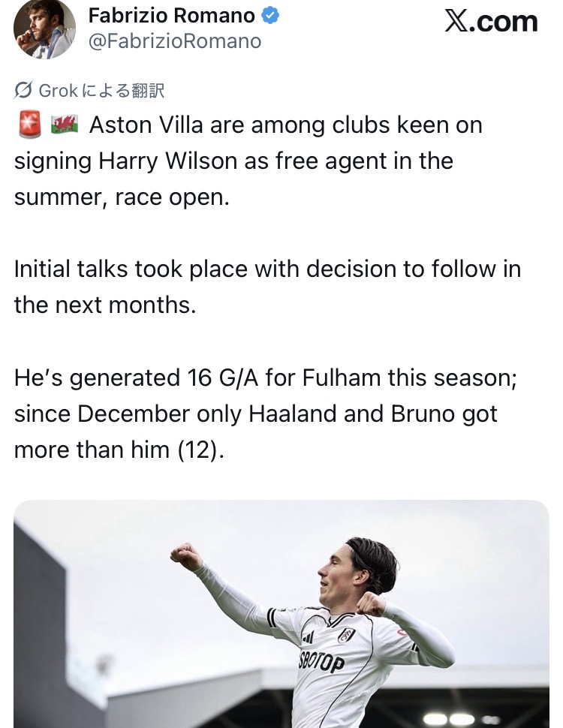Image resolution: width=563 pixels, height=728 pixels.
Task: Click the Wales flag emoji
Action: point(65,125)
